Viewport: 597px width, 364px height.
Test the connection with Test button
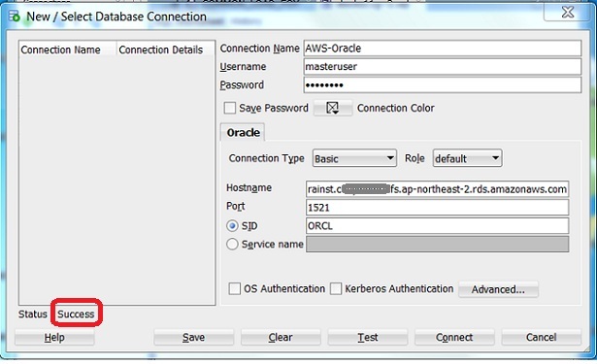pos(367,338)
